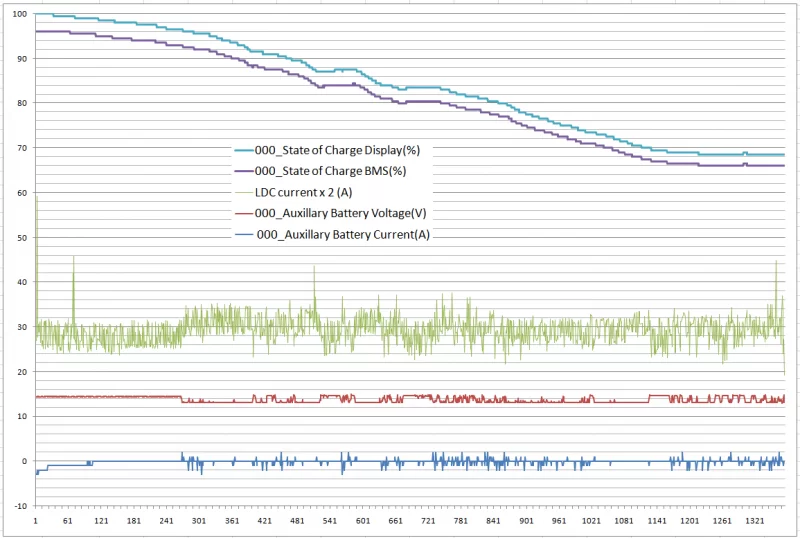This screenshot has width=800, height=538.
Task: Click the LDC current x 2 legend entry
Action: point(312,192)
